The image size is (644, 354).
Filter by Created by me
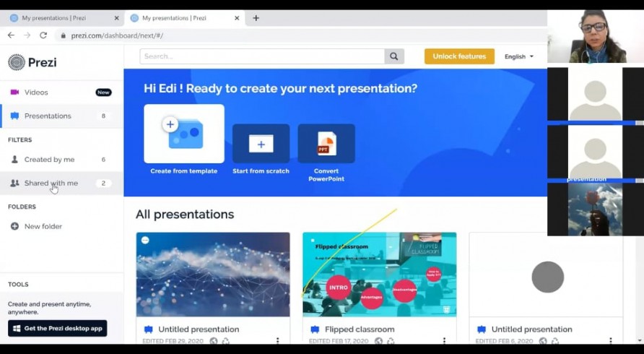49,160
